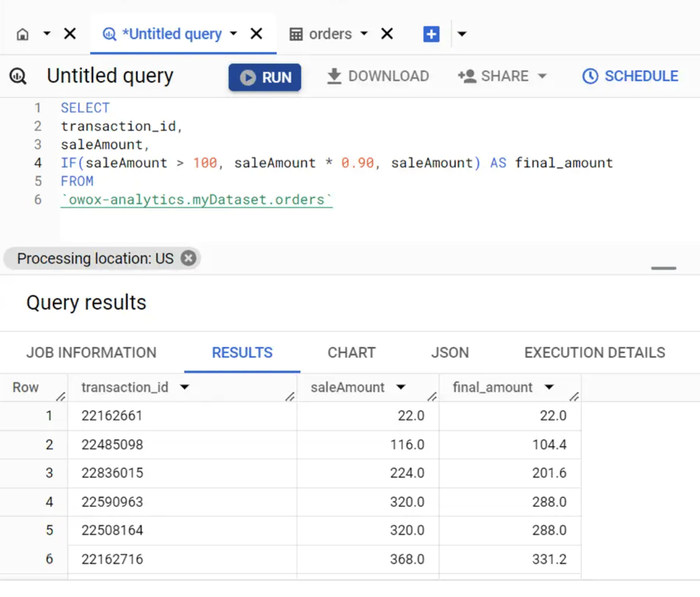Select transaction ID 22836015 cell
The height and width of the screenshot is (597, 700).
click(x=182, y=473)
